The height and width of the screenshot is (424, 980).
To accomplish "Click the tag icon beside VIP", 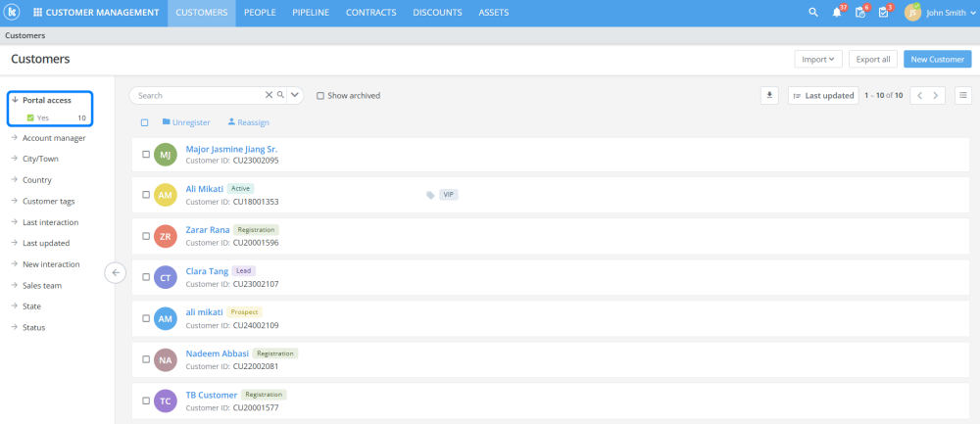I will [x=430, y=195].
